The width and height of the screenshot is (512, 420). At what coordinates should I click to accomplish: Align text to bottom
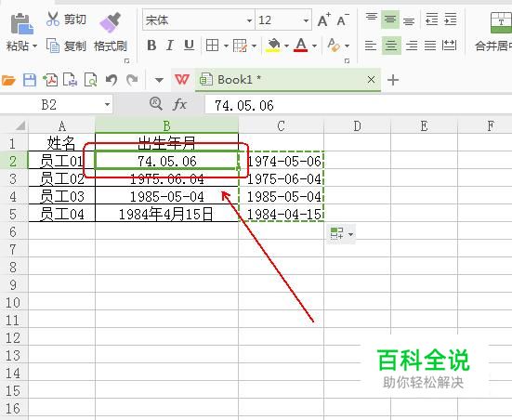tap(409, 20)
